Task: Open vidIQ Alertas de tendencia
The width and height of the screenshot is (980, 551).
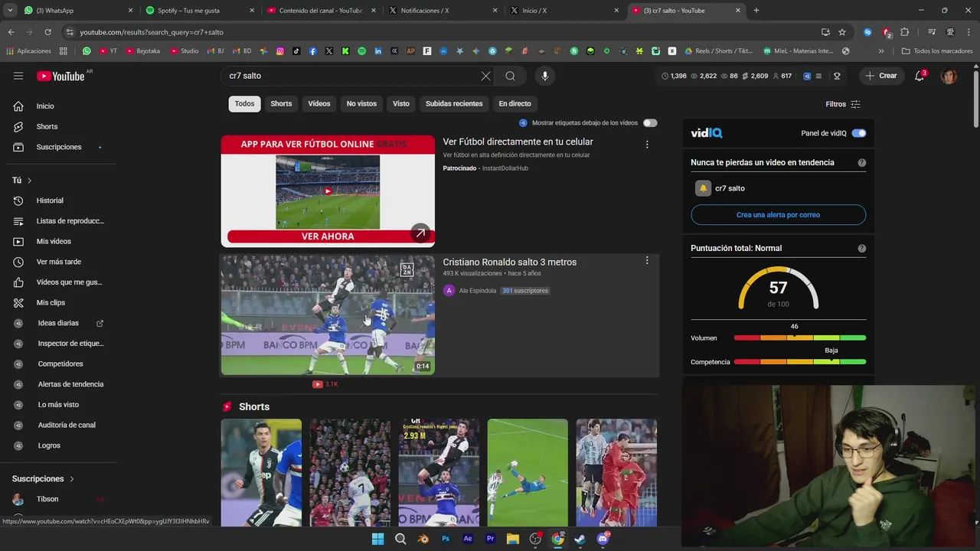Action: tap(70, 384)
